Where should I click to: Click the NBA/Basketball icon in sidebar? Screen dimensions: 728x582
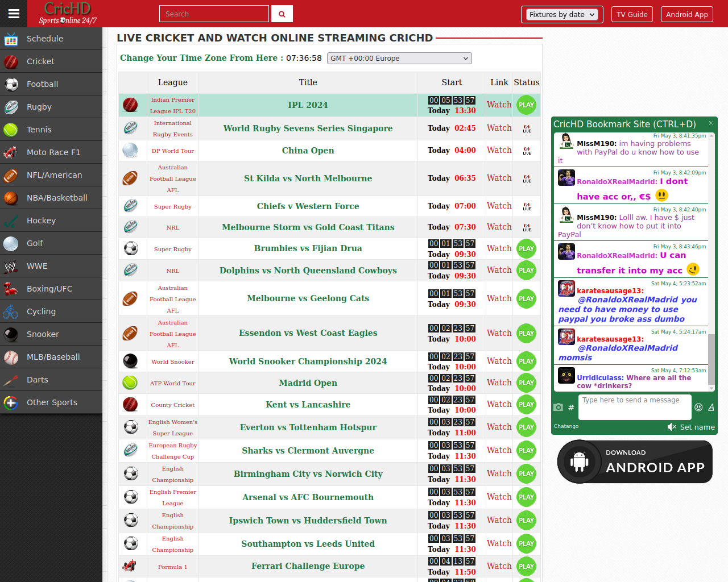11,198
